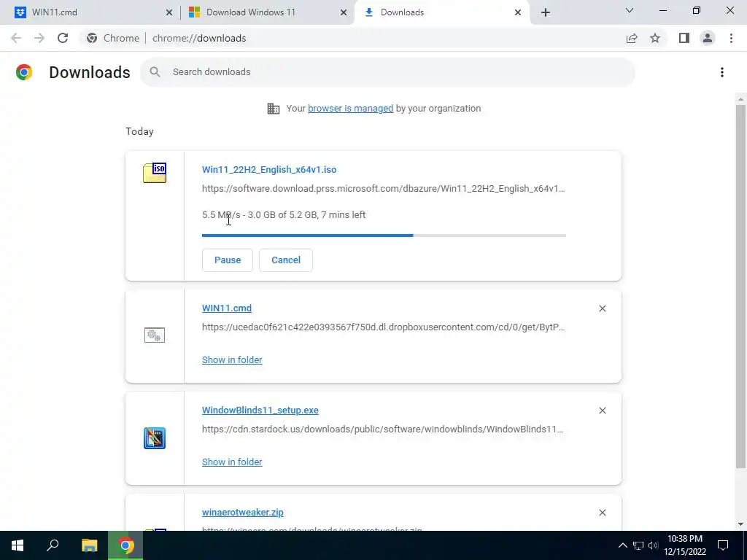The width and height of the screenshot is (747, 560).
Task: Click the stardock.us source URL
Action: [x=382, y=429]
